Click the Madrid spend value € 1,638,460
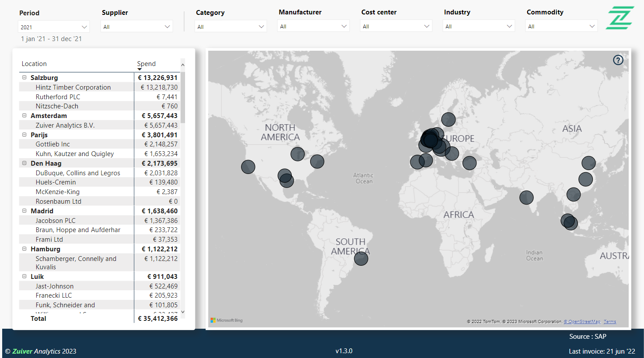The width and height of the screenshot is (644, 358). (x=160, y=211)
